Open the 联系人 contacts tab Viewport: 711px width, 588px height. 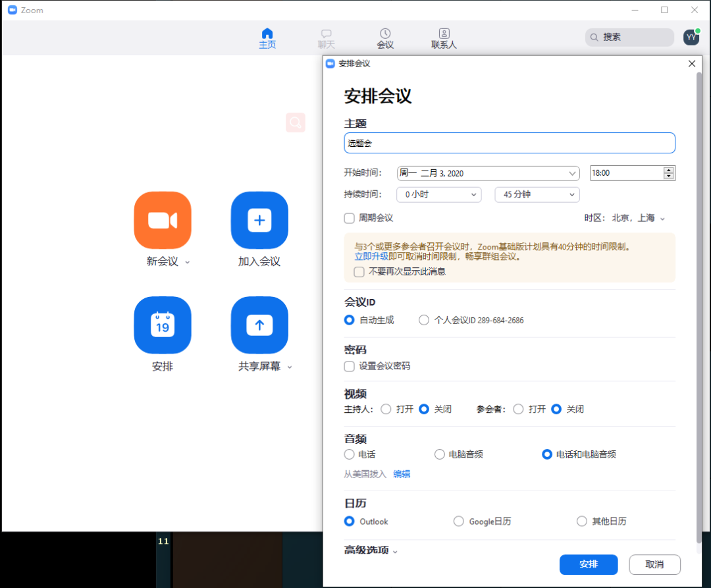click(444, 38)
